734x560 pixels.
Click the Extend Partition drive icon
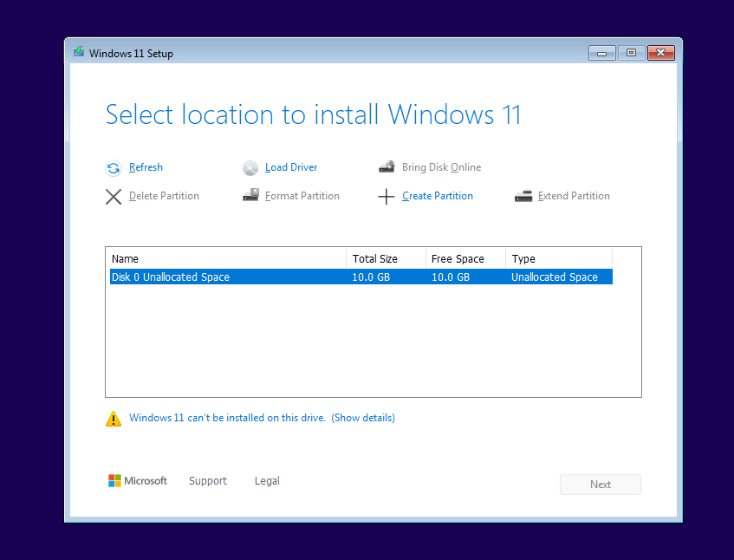(x=523, y=196)
